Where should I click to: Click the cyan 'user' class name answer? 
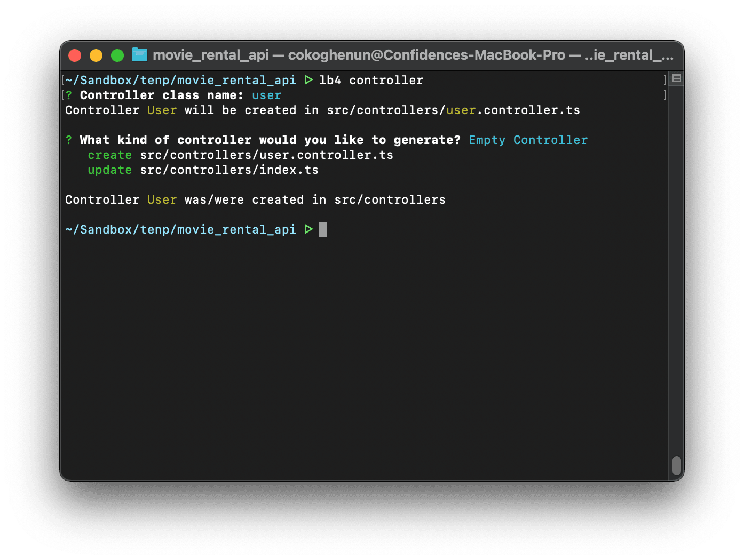(x=266, y=95)
